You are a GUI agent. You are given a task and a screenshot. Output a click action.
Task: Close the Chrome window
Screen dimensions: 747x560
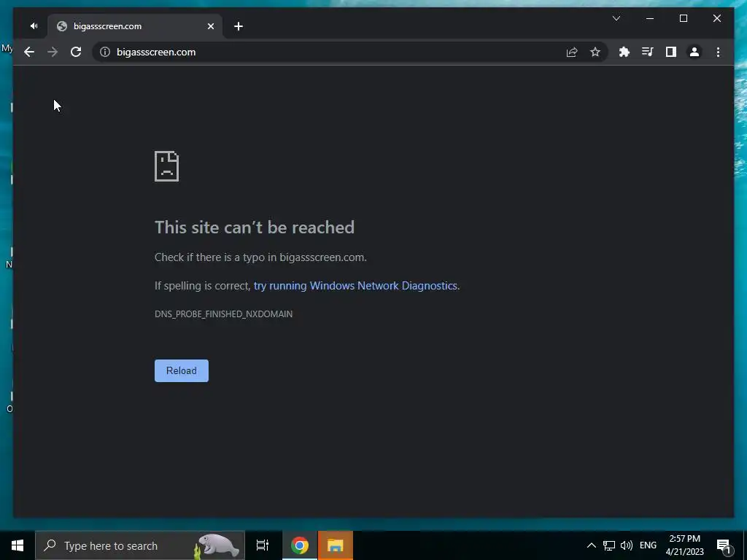pyautogui.click(x=717, y=18)
